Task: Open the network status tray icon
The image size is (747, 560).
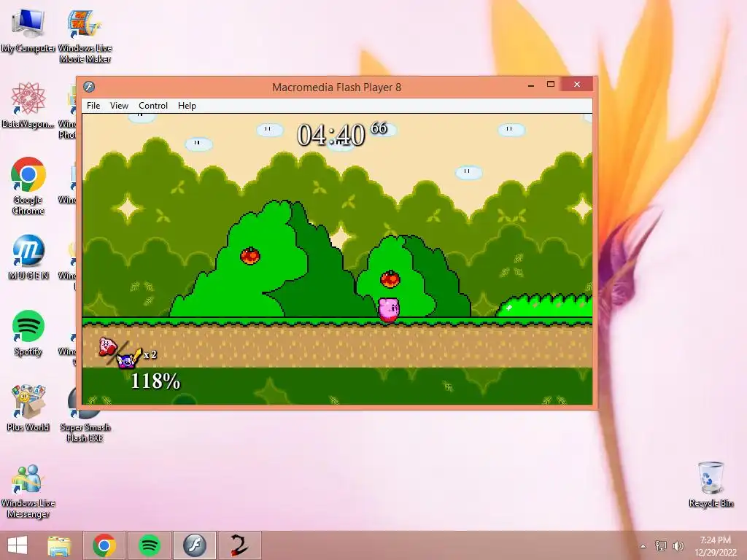Action: point(661,546)
